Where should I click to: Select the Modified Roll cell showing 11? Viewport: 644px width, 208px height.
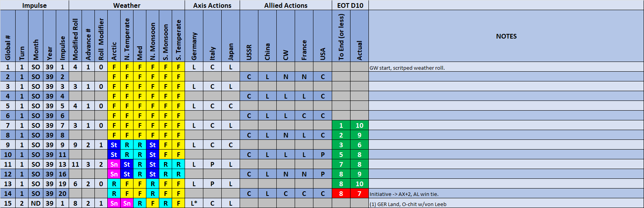click(x=75, y=164)
